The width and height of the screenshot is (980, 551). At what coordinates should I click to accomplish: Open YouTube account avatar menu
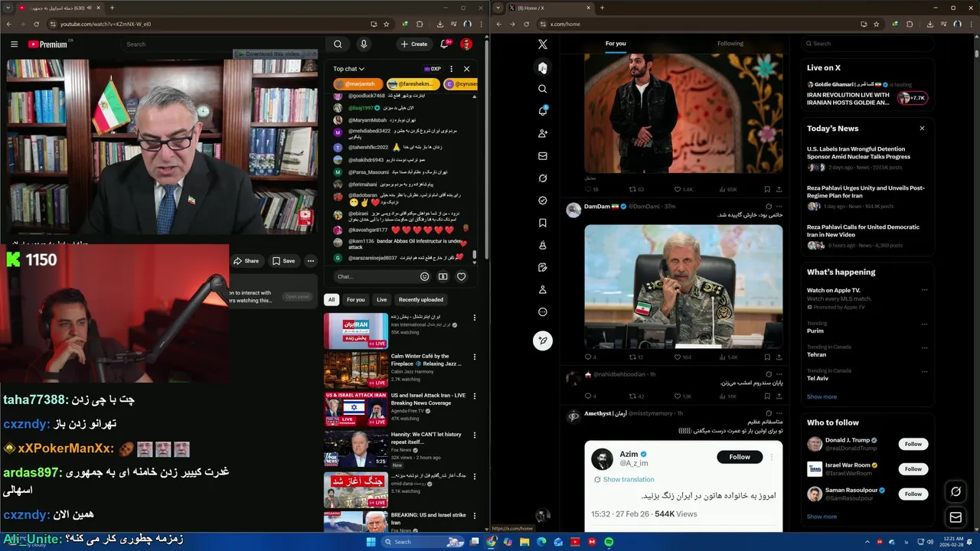click(466, 44)
